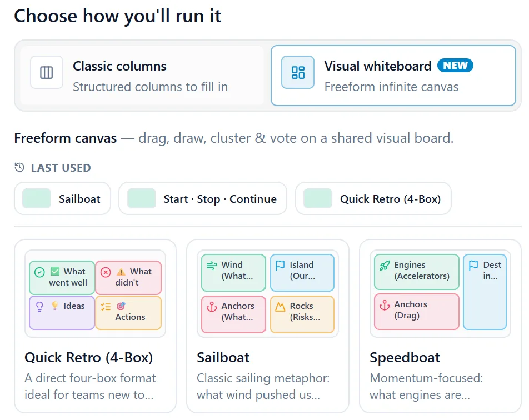
Task: Click the flag icon in the Dest in... box
Action: 473,266
